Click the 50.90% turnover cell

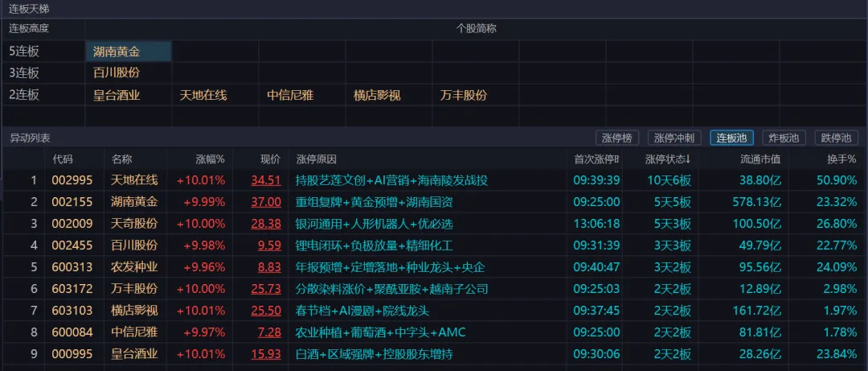[x=837, y=180]
